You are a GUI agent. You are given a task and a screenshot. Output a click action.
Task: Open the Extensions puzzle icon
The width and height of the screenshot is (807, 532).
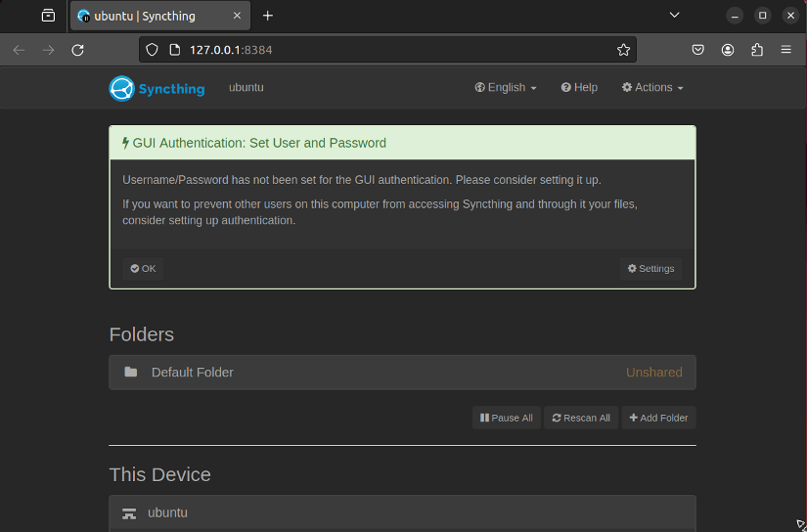tap(757, 50)
